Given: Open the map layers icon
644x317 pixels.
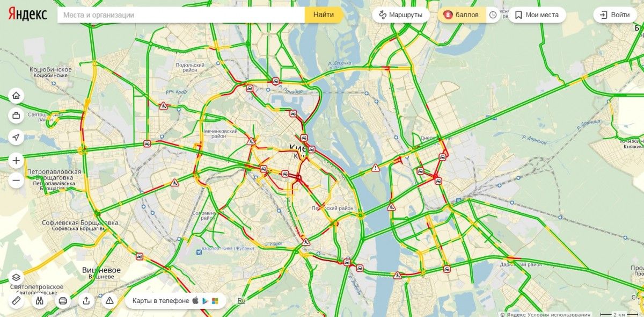Looking at the screenshot, I should [16, 277].
